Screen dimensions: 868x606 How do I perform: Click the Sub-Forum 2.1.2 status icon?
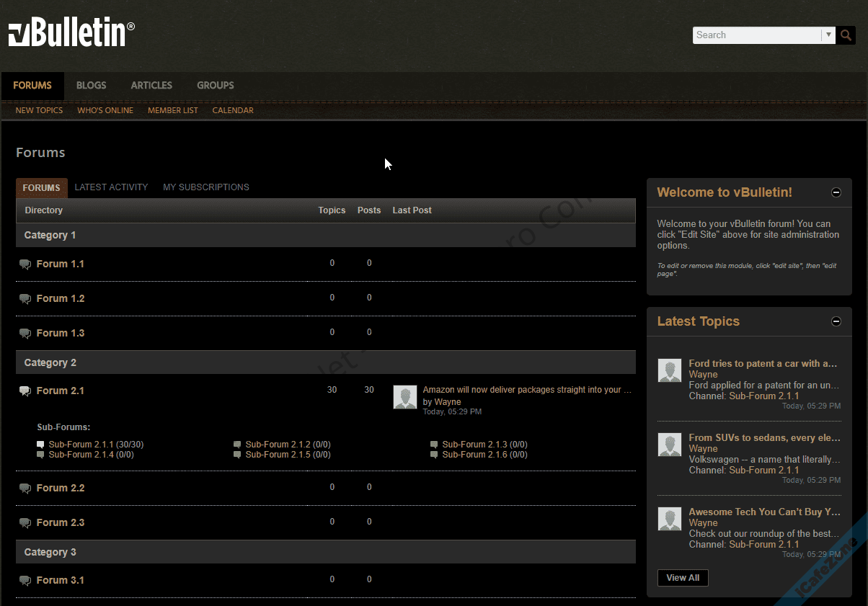pos(237,445)
